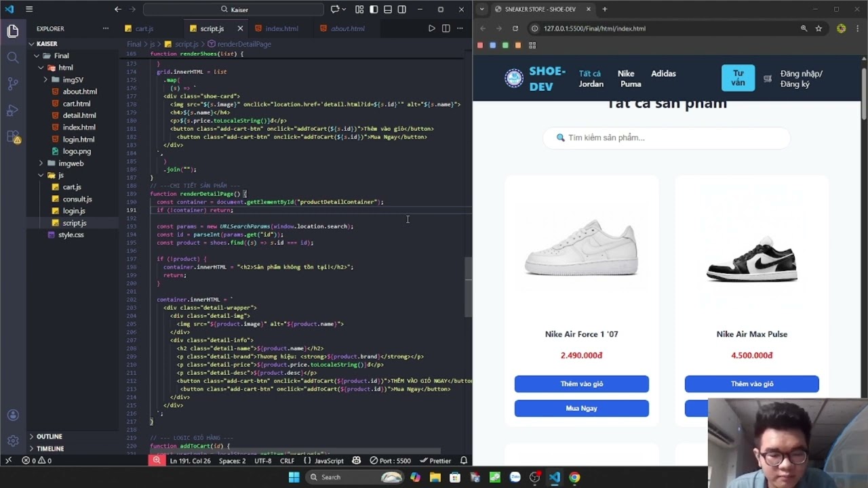Viewport: 868px width, 488px height.
Task: Add Nike Air Force 1 '07 to cart
Action: [581, 384]
